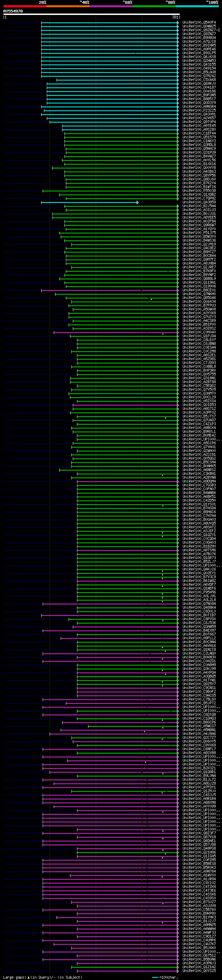Viewport: 222px width, 980px height.
Task: Click the short cyan alignment bar for UniRef100_Q43859
Action: [x=90, y=202]
